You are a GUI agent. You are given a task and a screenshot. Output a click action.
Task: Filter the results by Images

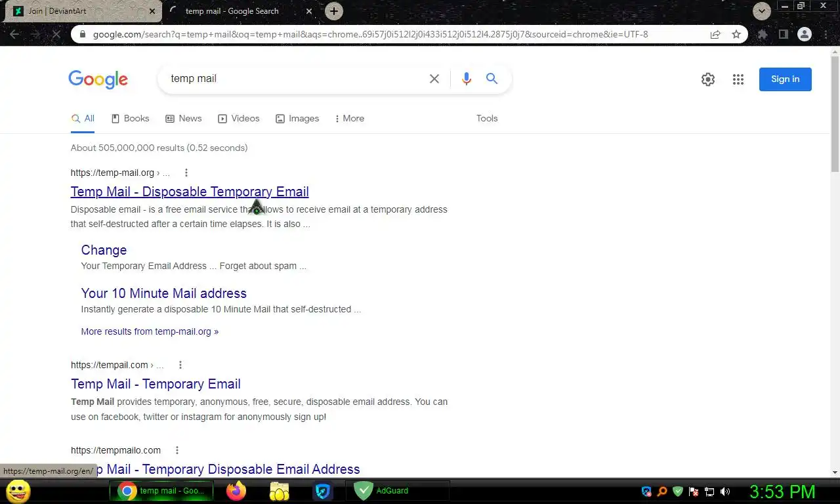point(297,119)
